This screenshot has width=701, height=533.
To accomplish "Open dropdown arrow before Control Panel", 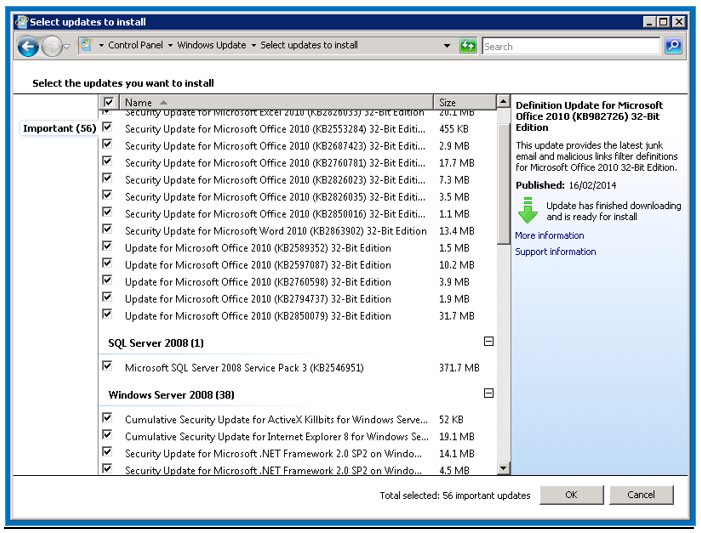I will tap(101, 45).
